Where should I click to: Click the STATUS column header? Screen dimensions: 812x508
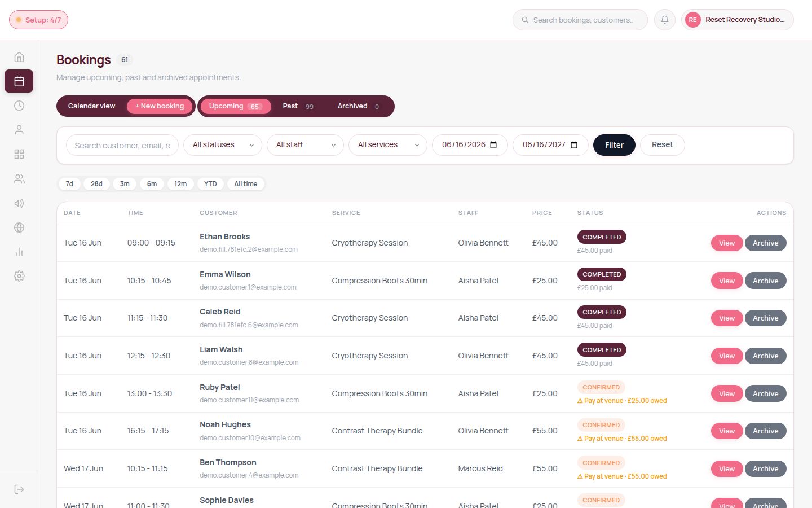[590, 213]
